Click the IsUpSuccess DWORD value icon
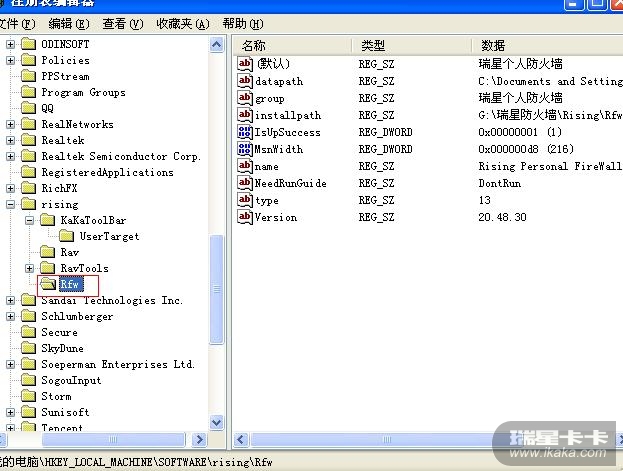Image resolution: width=623 pixels, height=471 pixels. tap(245, 132)
